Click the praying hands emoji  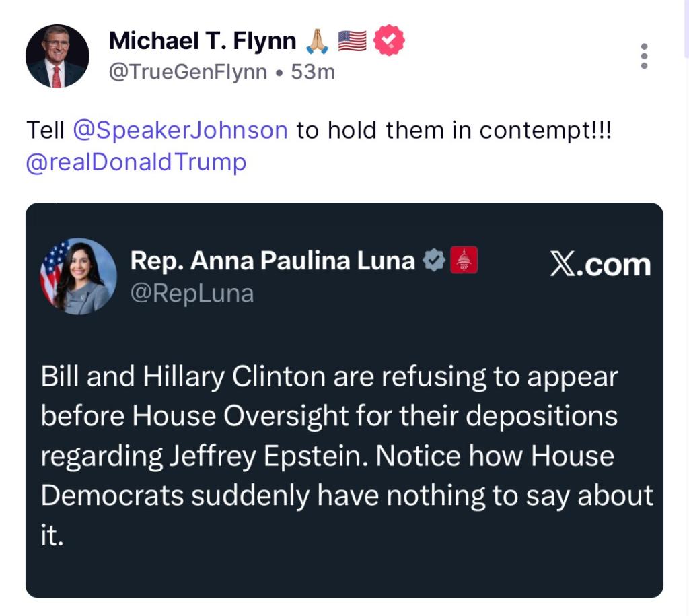coord(317,42)
